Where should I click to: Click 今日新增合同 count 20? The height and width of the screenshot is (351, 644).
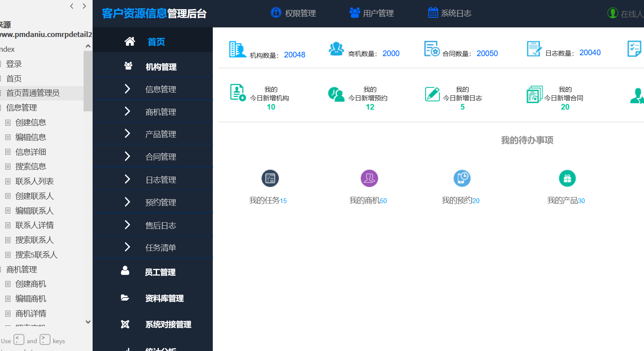(565, 107)
